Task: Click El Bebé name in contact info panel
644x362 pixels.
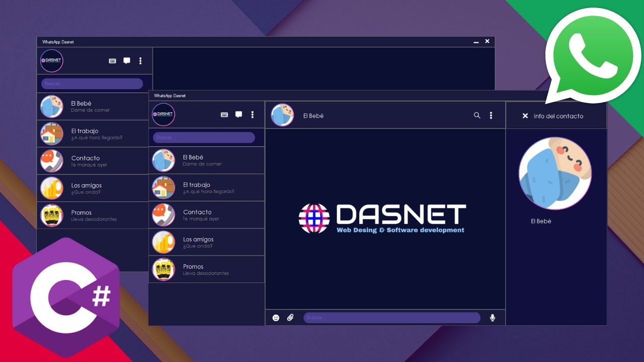Action: click(541, 221)
